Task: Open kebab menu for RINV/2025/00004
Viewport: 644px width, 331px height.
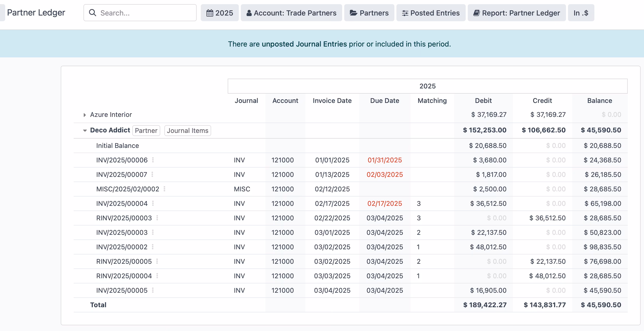Action: pyautogui.click(x=157, y=276)
